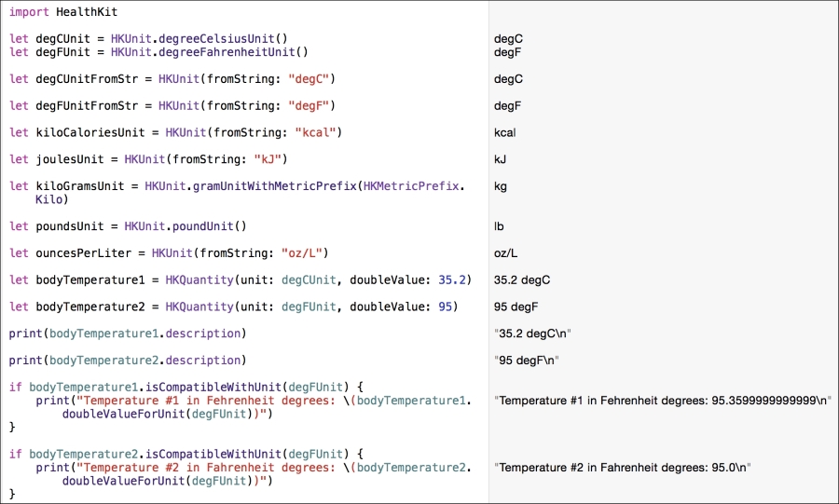Select the kg result in the sidebar

(x=501, y=186)
